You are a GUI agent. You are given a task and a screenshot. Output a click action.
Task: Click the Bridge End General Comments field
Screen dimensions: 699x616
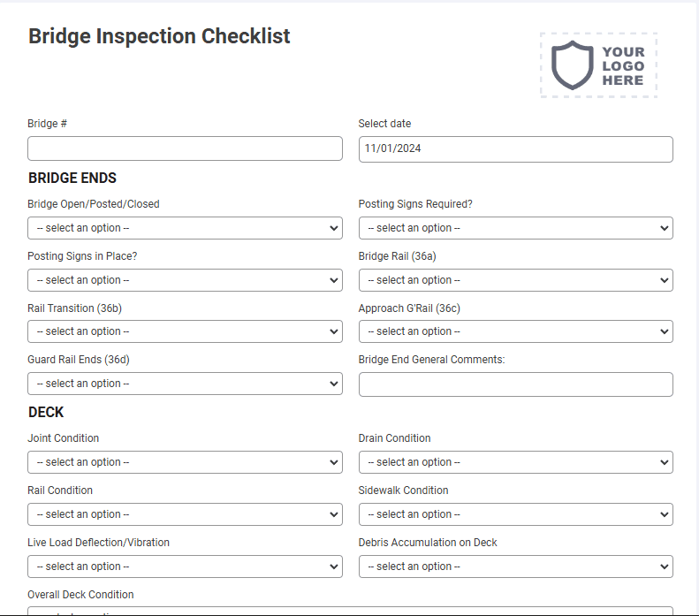click(x=516, y=384)
